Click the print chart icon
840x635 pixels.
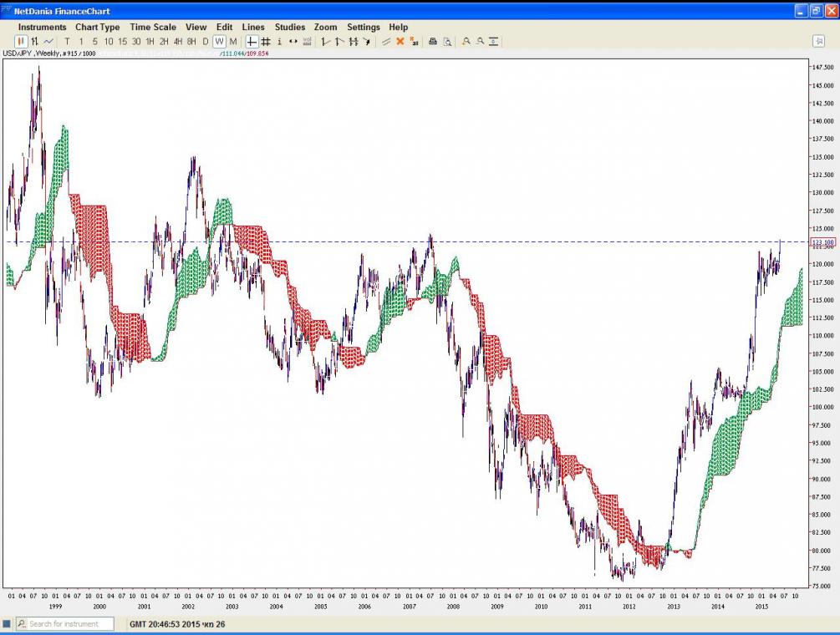(433, 41)
